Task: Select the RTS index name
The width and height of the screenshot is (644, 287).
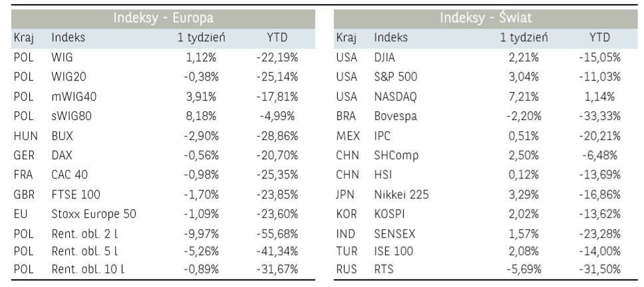Action: coord(384,269)
